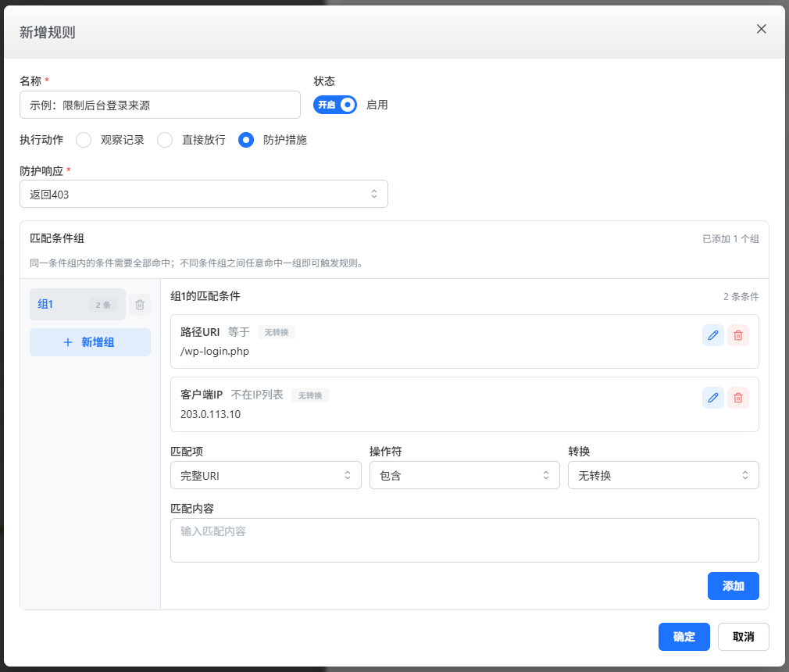Open the 操作符 dropdown showing 包含
The image size is (789, 672).
point(465,475)
